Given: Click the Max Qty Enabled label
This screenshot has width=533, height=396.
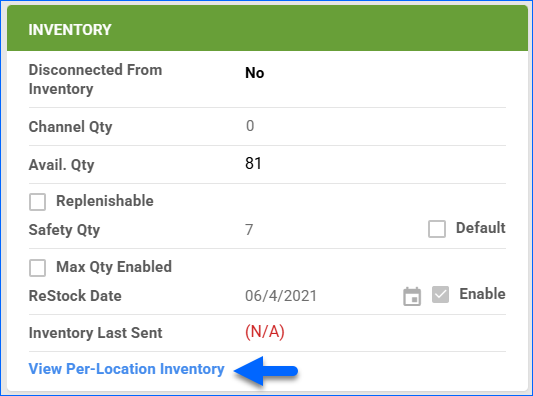Looking at the screenshot, I should 114,267.
